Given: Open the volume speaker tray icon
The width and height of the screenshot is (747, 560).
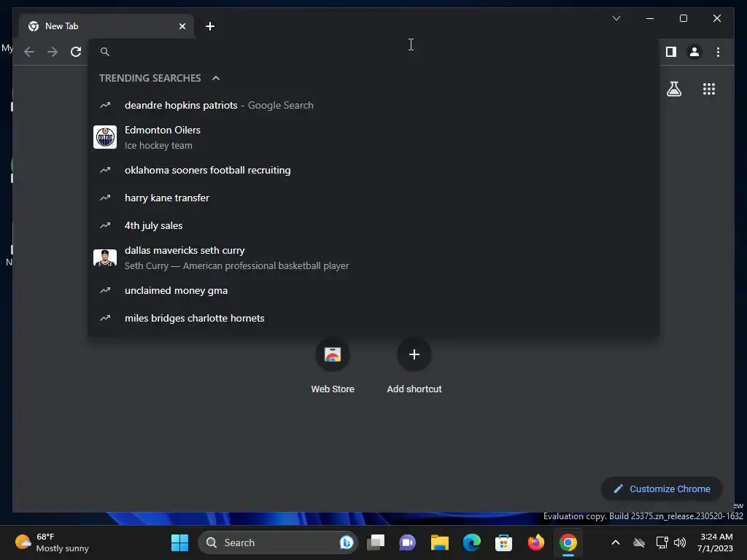Looking at the screenshot, I should pos(680,542).
